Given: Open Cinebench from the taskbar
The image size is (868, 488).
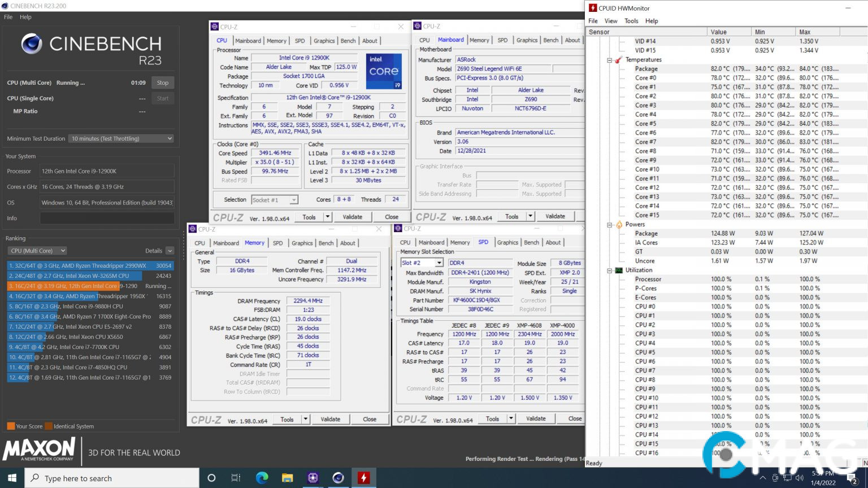Looking at the screenshot, I should pyautogui.click(x=338, y=477).
